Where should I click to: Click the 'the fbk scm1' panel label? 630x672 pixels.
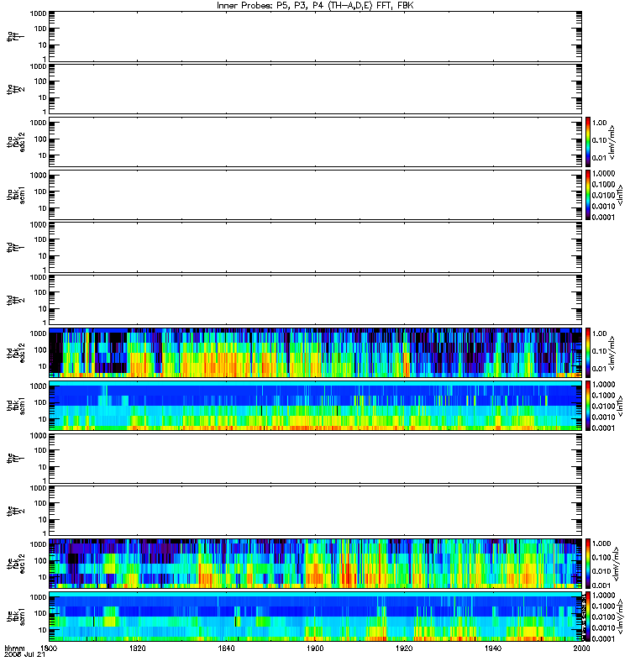(x=15, y=617)
